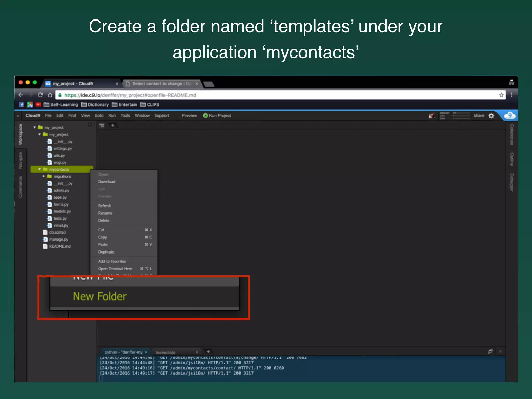The image size is (532, 399).
Task: Open the Goto menu
Action: click(99, 116)
